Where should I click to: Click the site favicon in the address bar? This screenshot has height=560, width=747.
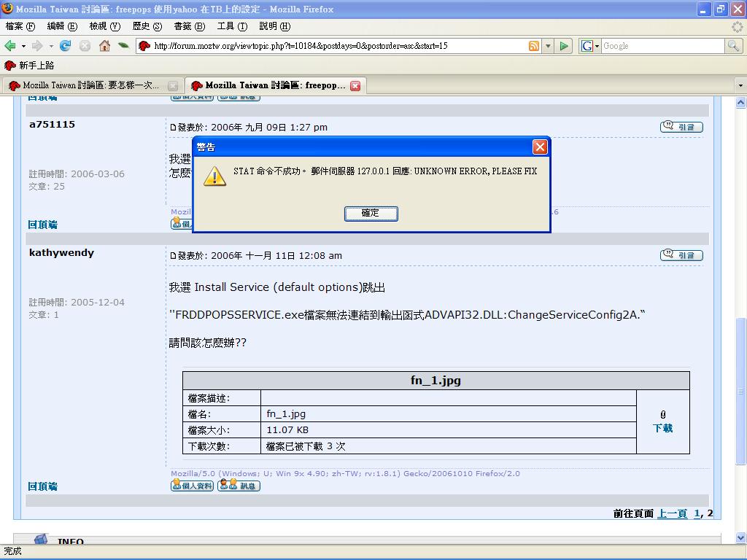click(144, 46)
